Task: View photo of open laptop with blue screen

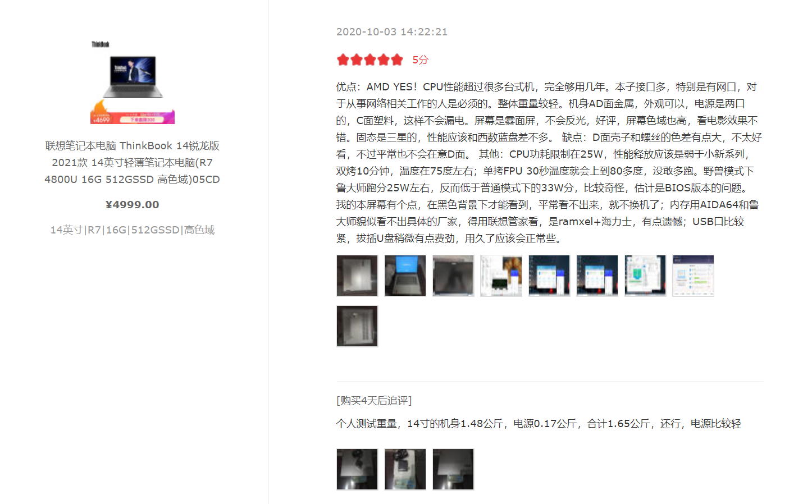Action: pos(405,276)
